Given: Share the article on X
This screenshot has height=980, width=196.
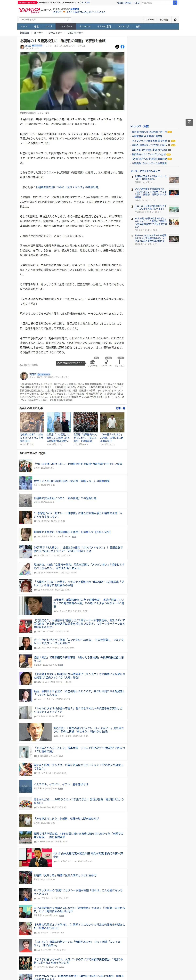Looking at the screenshot, I should (117, 47).
